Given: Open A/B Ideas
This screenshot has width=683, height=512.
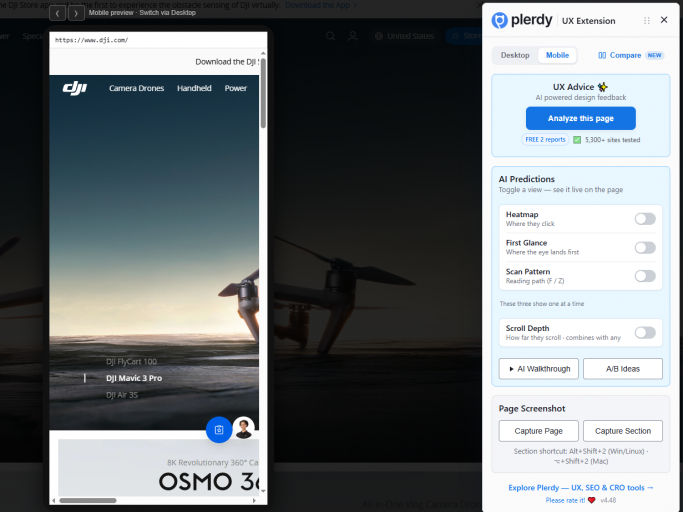Looking at the screenshot, I should pos(623,369).
